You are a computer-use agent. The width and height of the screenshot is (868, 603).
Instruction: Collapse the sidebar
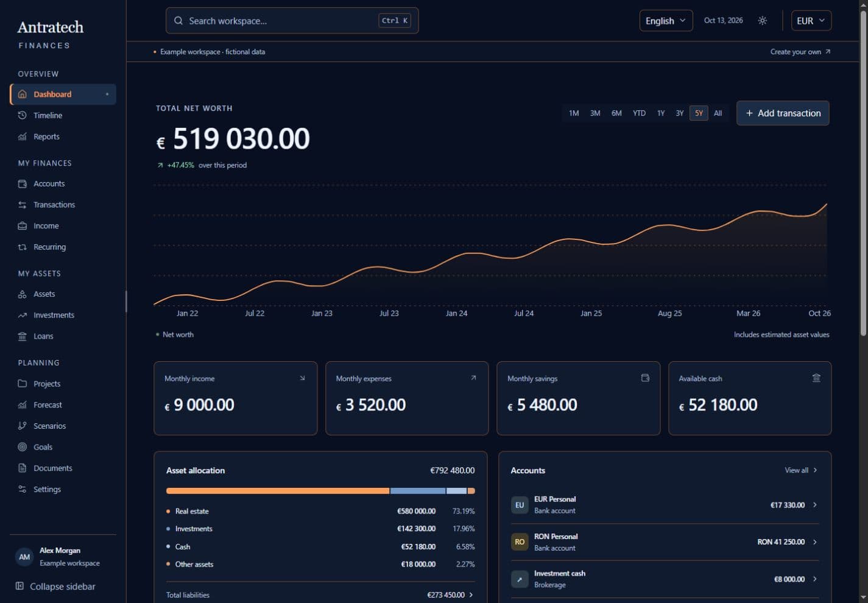click(x=55, y=587)
